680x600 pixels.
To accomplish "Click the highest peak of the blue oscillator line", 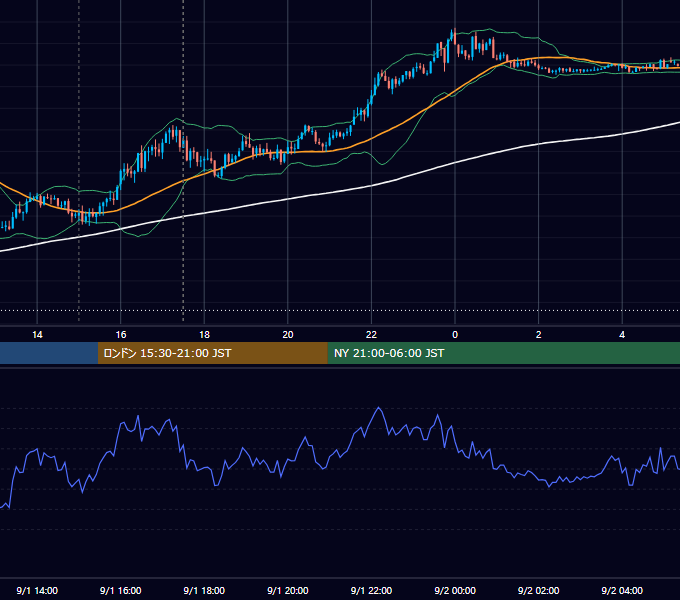I will (x=379, y=408).
